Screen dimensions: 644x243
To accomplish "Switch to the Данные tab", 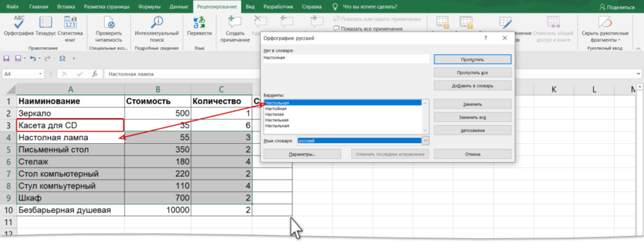I will pos(178,6).
